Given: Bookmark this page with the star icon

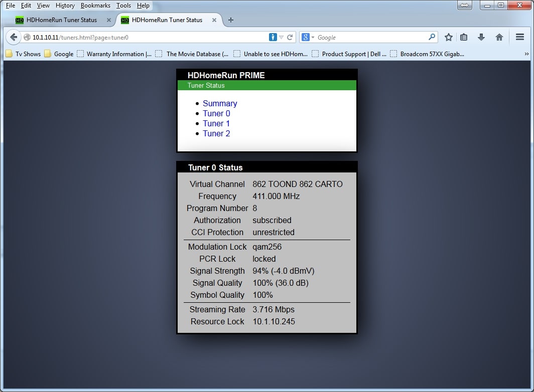Looking at the screenshot, I should [x=449, y=37].
